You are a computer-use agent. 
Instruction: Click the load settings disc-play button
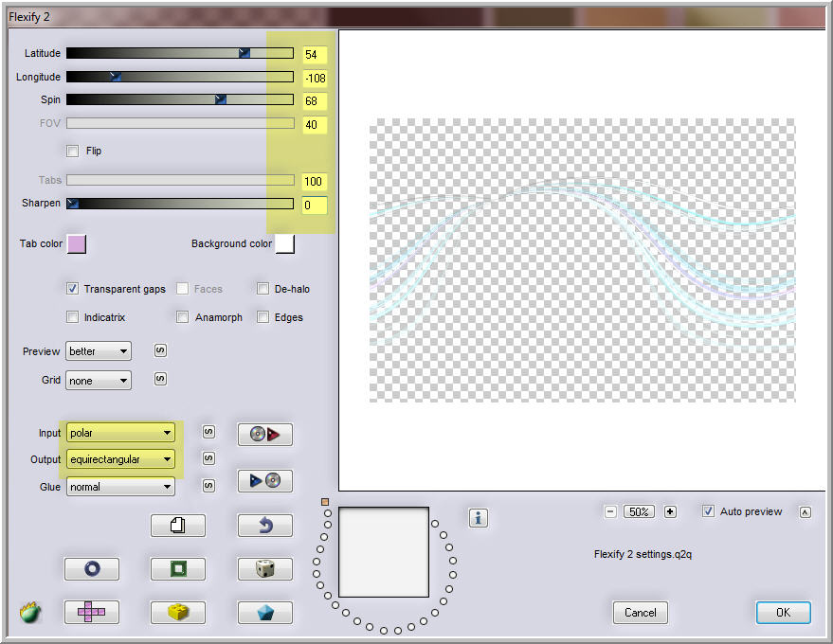264,435
